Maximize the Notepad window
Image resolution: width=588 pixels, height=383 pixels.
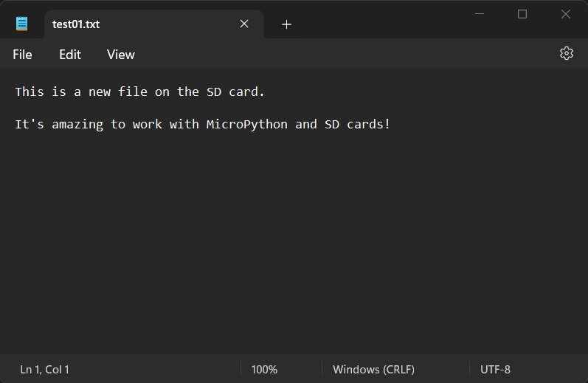(522, 14)
